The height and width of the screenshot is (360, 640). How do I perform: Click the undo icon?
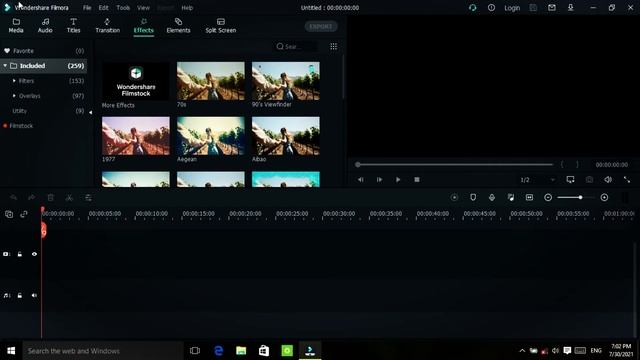point(13,198)
